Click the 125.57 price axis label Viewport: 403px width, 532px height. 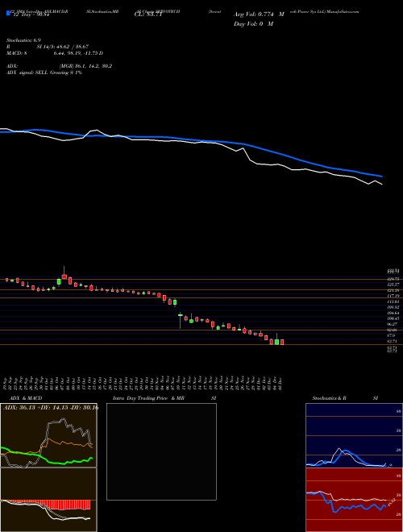pyautogui.click(x=394, y=285)
